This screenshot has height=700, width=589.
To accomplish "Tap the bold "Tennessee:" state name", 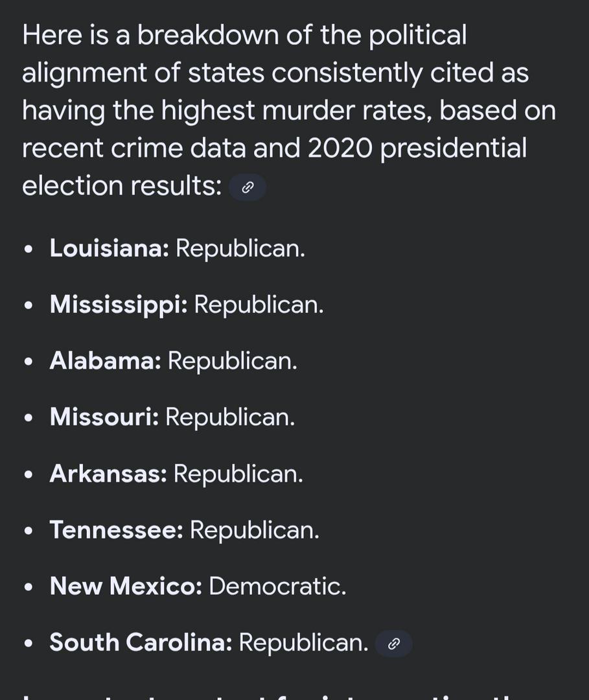I will (x=117, y=530).
